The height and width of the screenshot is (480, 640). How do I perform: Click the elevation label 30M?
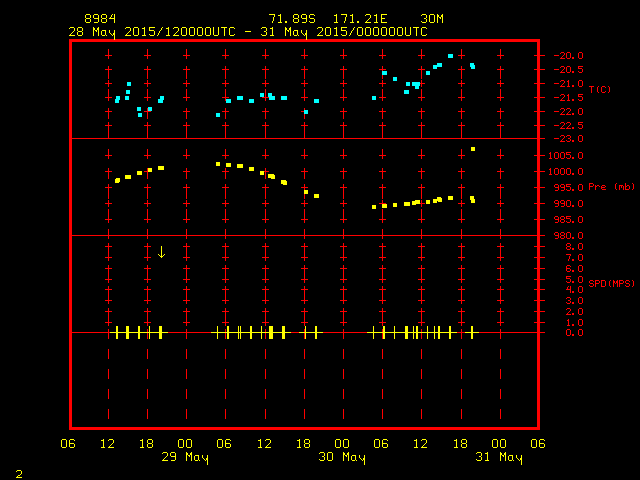pyautogui.click(x=432, y=19)
